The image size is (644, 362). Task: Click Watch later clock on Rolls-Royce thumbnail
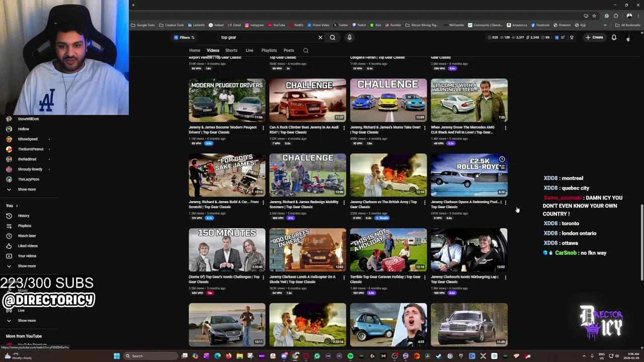(502, 159)
